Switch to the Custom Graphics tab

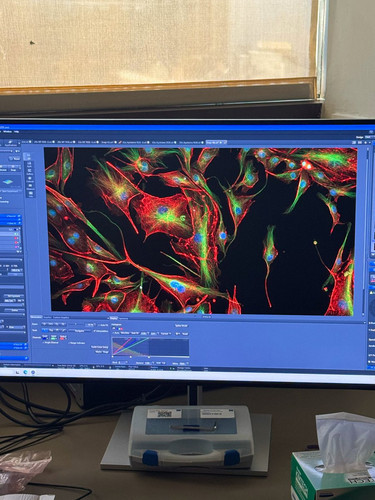click(61, 317)
